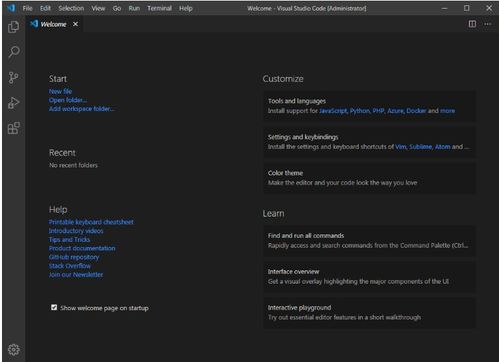Open the Search view icon
This screenshot has height=362, width=499.
(14, 52)
